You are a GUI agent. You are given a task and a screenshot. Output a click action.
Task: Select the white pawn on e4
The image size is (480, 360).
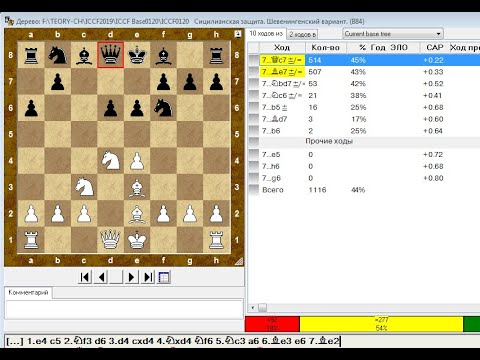point(137,161)
